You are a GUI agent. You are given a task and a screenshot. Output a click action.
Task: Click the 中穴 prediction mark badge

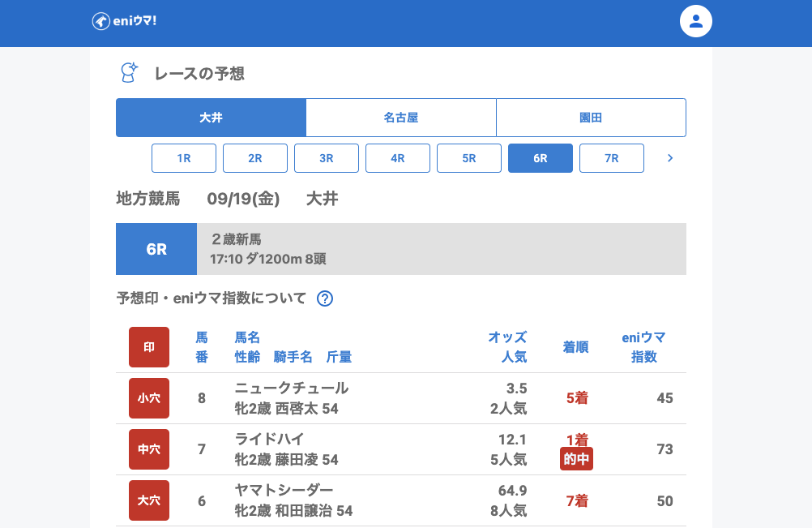point(149,449)
